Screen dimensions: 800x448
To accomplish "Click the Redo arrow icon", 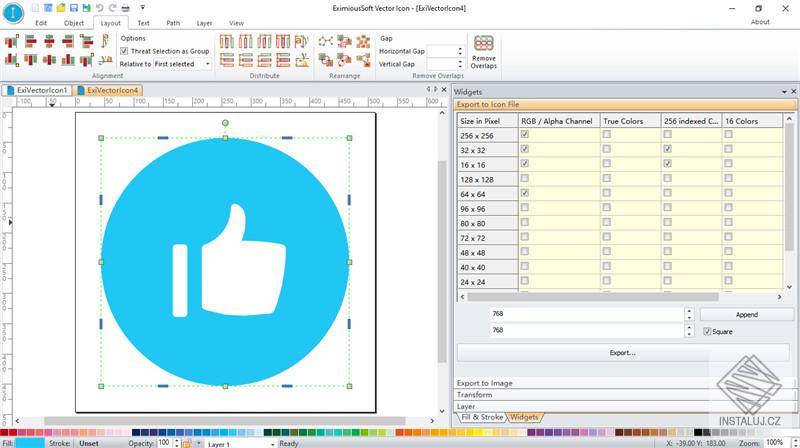I will click(112, 8).
